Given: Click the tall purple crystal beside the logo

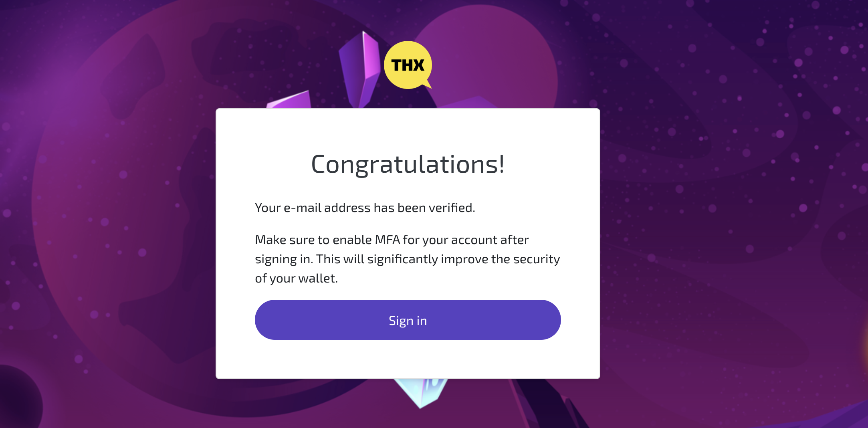Looking at the screenshot, I should pos(359,69).
